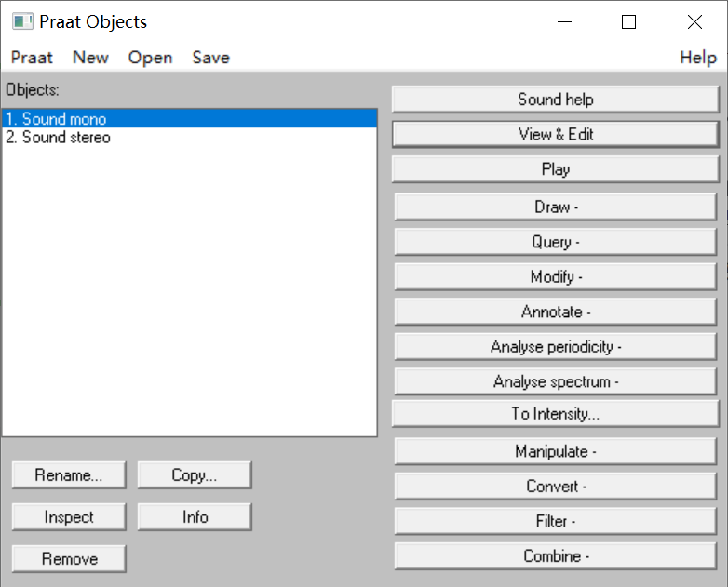Image resolution: width=728 pixels, height=587 pixels.
Task: Expand Analyse periodicity options
Action: (556, 347)
